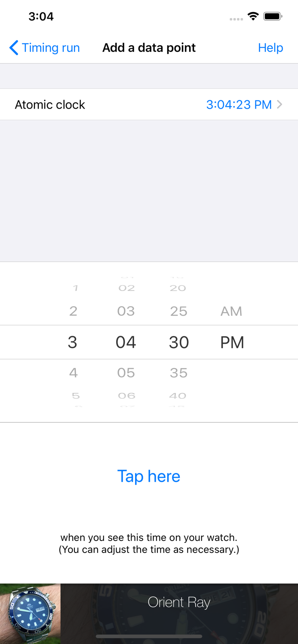Tap the back chevron arrow icon
Image resolution: width=298 pixels, height=644 pixels.
coord(13,48)
